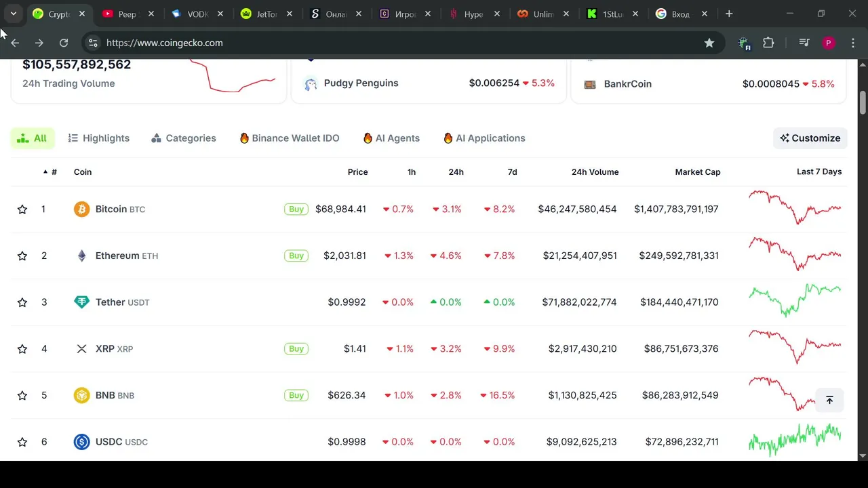Switch to the JetTon browser tab
This screenshot has height=488, width=868.
[x=267, y=14]
